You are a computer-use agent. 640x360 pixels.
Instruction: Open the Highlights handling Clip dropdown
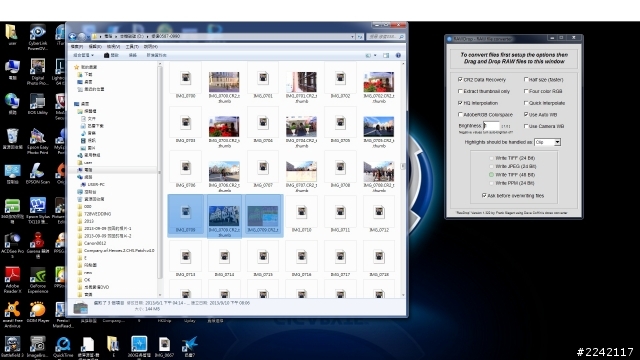tap(547, 142)
